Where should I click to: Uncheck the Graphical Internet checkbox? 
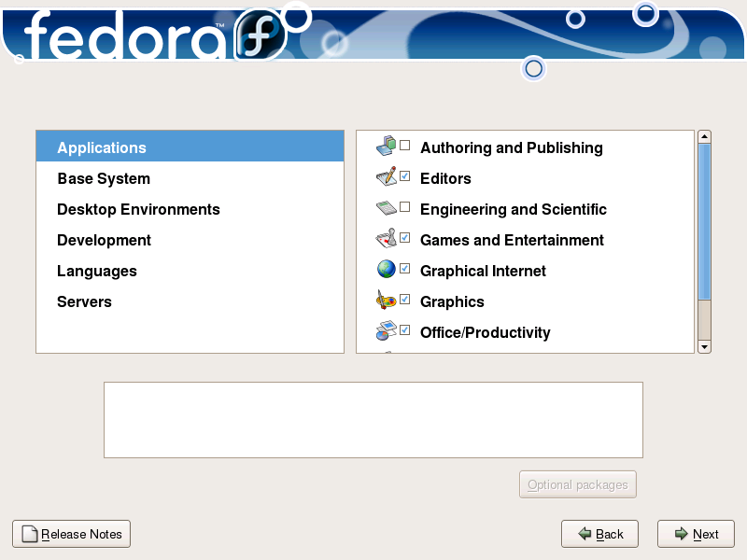coord(405,269)
